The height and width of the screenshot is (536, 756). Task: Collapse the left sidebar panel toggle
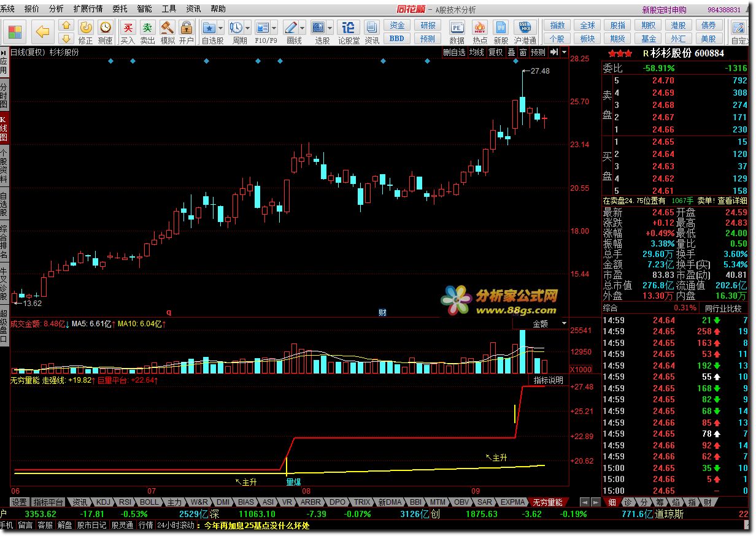pyautogui.click(x=4, y=53)
